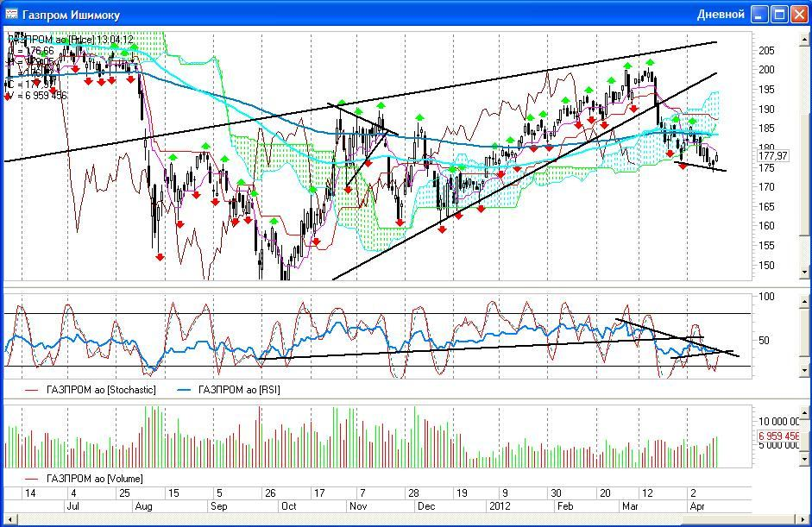The image size is (812, 527).
Task: Click the Volume panel scroll-down arrow
Action: [804, 459]
